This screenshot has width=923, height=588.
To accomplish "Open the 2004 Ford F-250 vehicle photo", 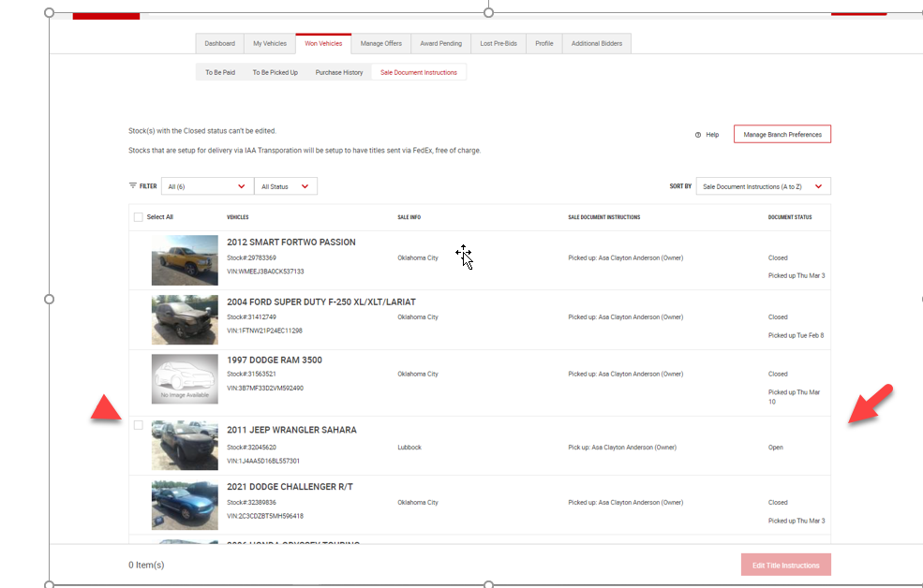I will pos(185,319).
